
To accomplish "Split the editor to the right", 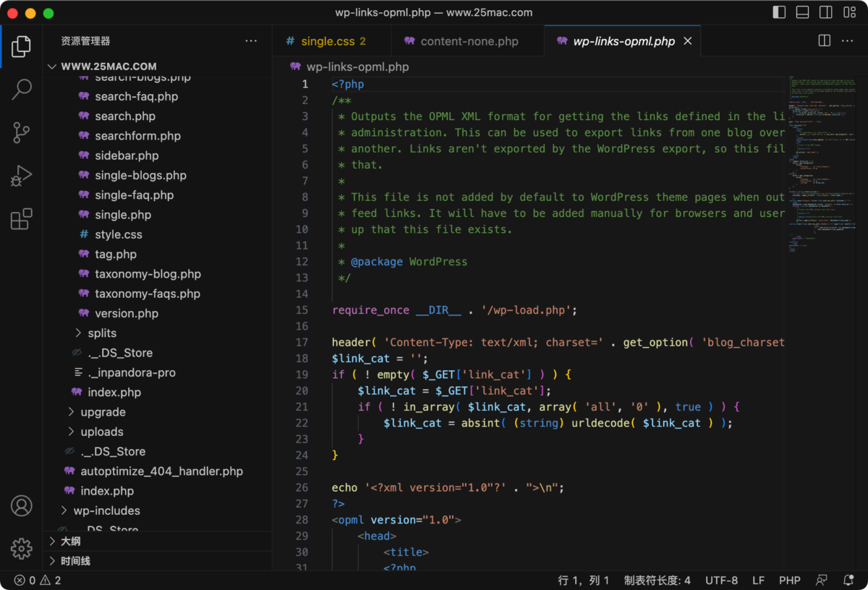I will coord(825,41).
